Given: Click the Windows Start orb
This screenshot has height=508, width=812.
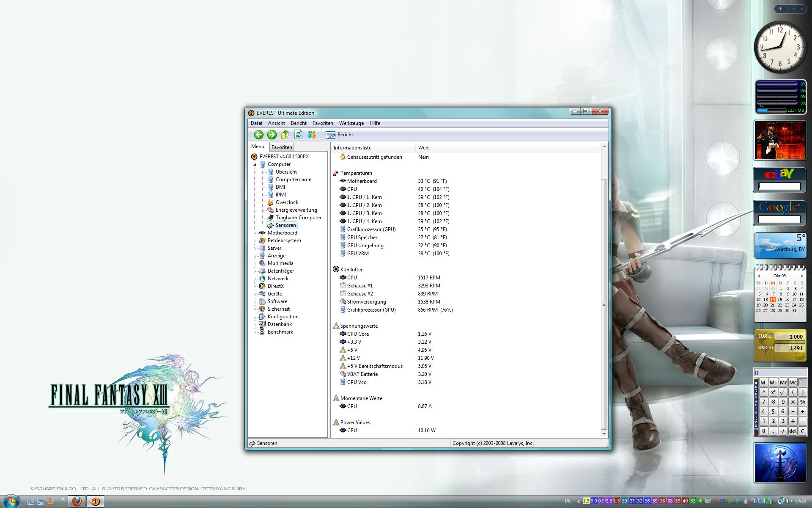Looking at the screenshot, I should (x=11, y=501).
